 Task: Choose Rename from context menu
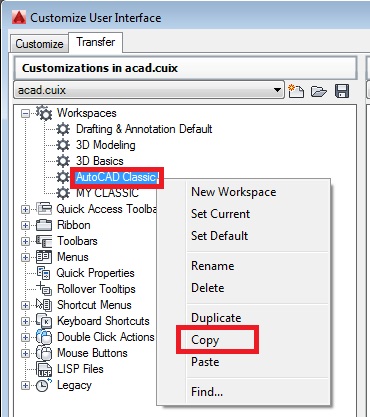click(213, 266)
